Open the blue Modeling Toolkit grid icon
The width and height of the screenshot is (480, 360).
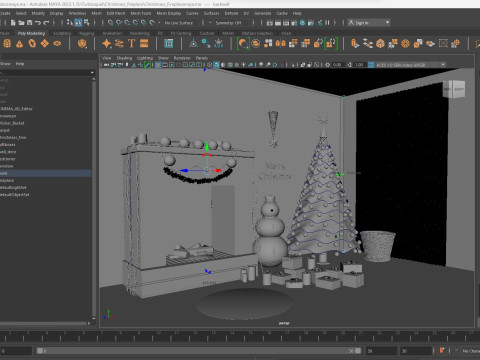click(169, 43)
